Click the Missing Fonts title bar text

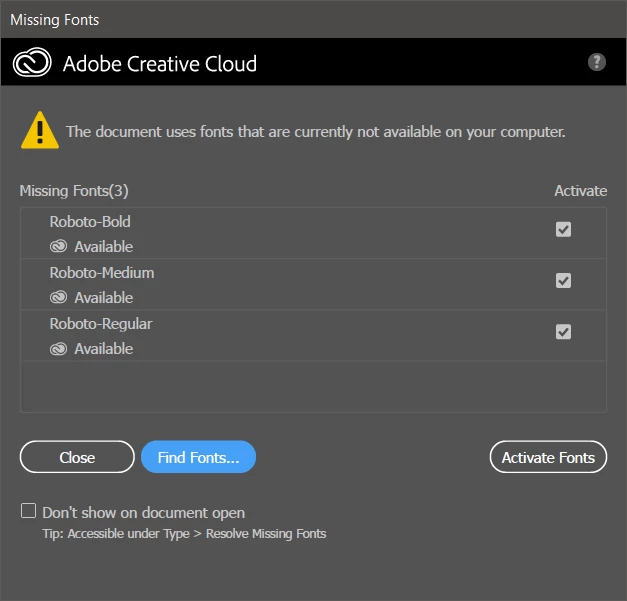tap(54, 20)
